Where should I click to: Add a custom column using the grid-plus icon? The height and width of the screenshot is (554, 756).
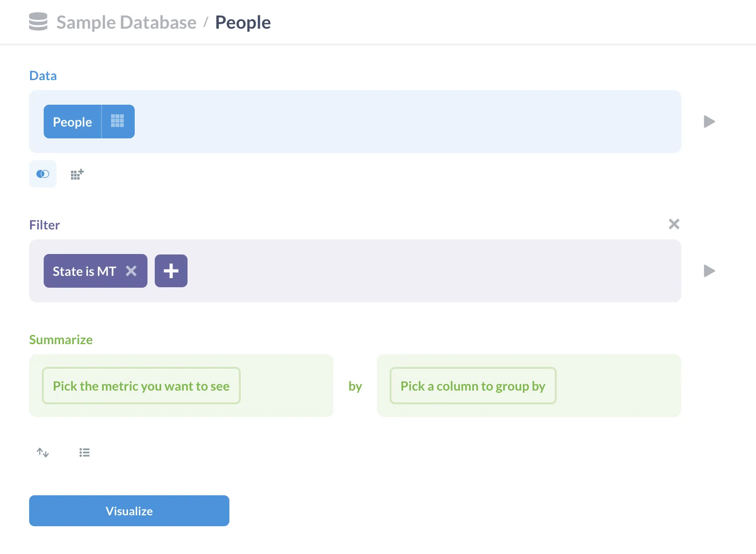(76, 173)
